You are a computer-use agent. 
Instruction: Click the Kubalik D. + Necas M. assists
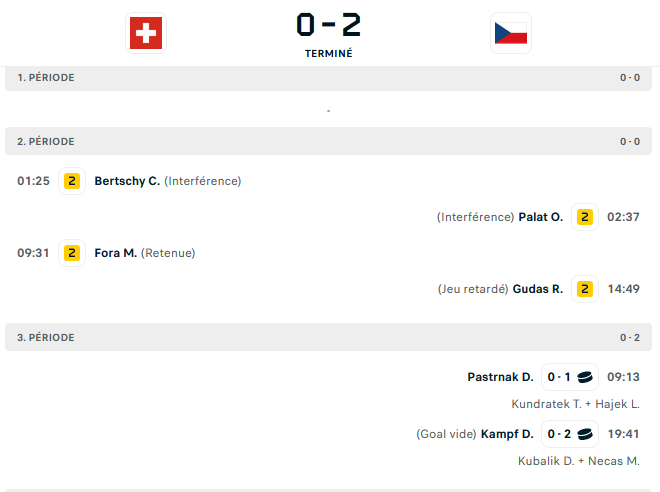point(579,461)
